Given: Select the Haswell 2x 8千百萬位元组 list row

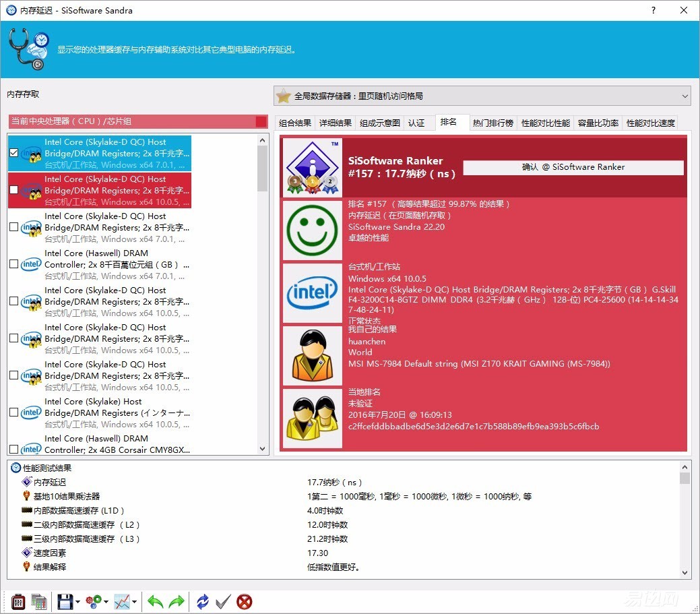Looking at the screenshot, I should (x=100, y=264).
